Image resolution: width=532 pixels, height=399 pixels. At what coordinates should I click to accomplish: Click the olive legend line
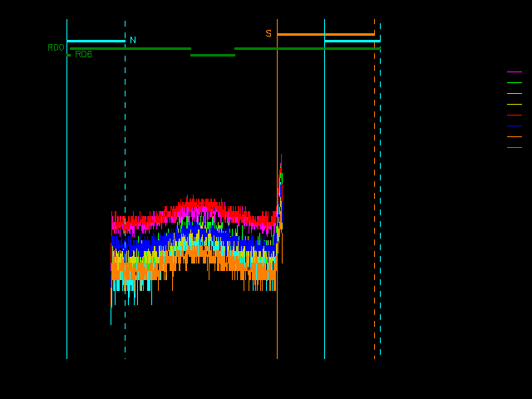(515, 148)
